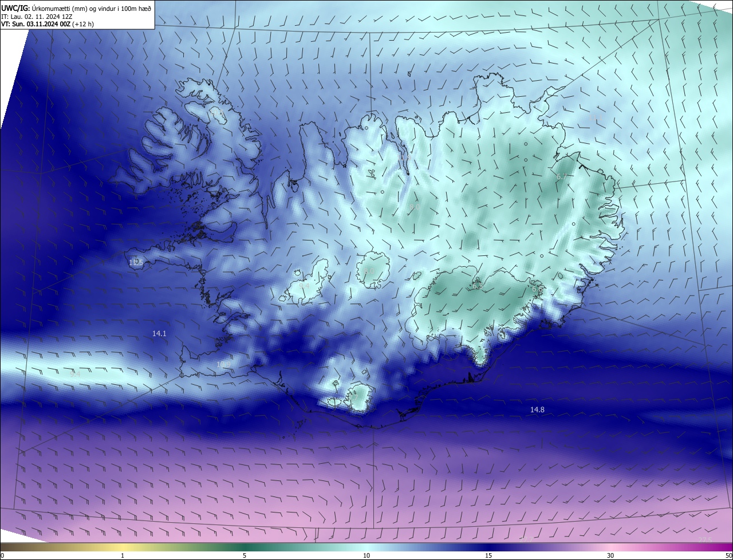The height and width of the screenshot is (560, 733).
Task: Click the 10.9 value label on the southwest peninsula
Action: 223,364
